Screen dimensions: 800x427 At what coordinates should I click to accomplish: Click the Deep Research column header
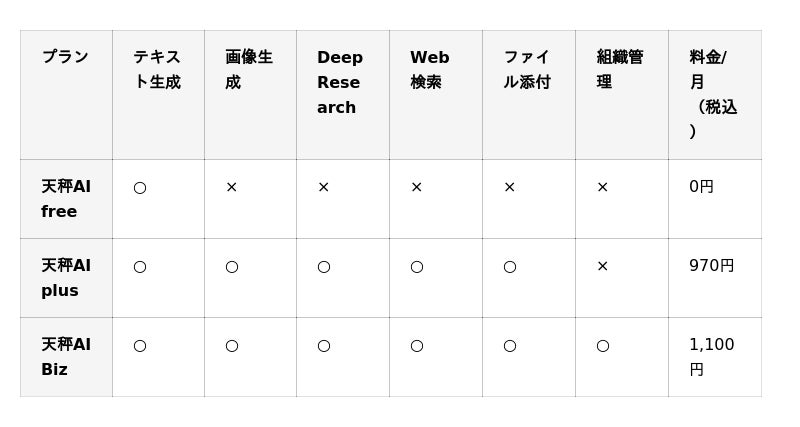[340, 82]
